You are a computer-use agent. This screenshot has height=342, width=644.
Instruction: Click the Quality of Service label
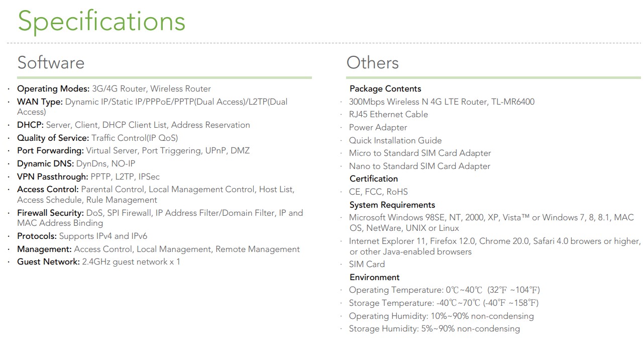[x=53, y=138]
